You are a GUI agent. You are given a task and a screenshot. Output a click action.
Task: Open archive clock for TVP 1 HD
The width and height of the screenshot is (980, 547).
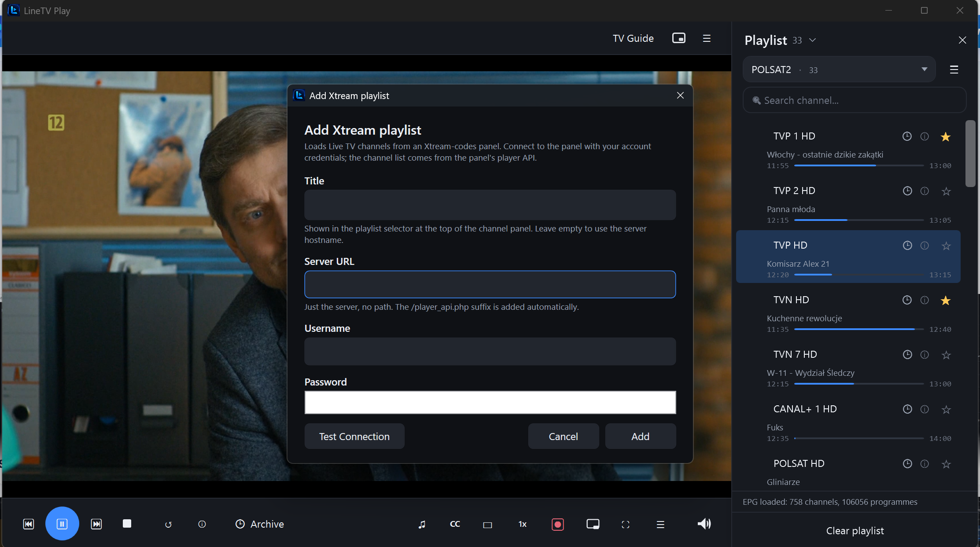coord(907,136)
